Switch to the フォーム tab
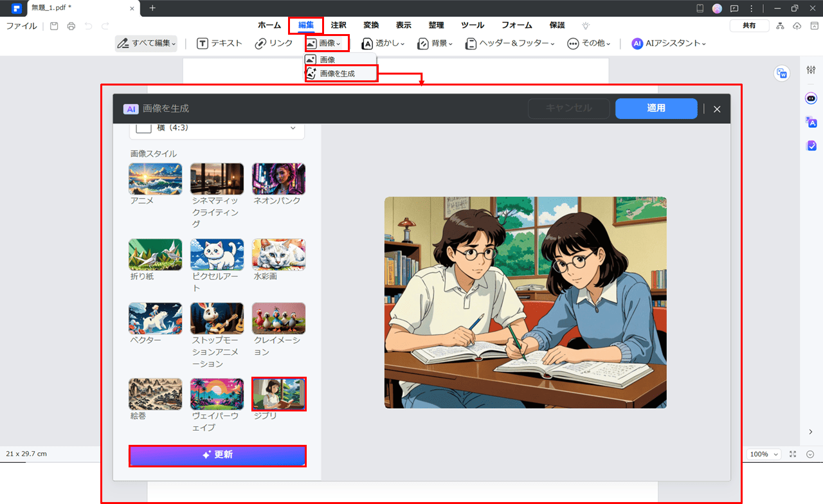 517,25
